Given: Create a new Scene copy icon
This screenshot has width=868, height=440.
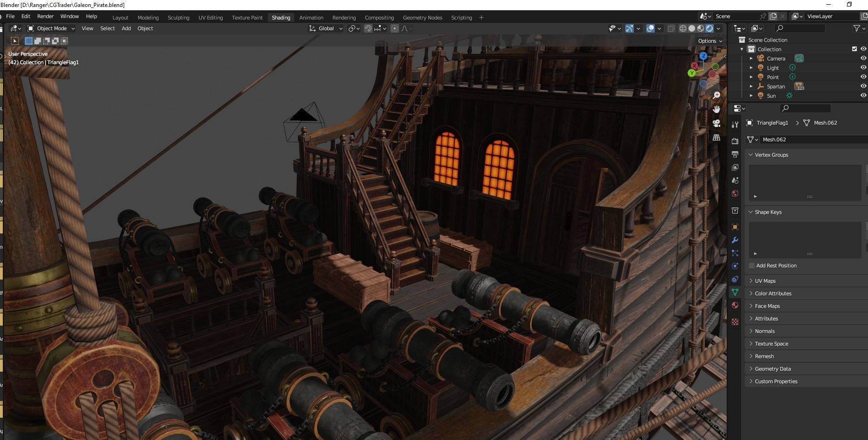Looking at the screenshot, I should [x=773, y=16].
